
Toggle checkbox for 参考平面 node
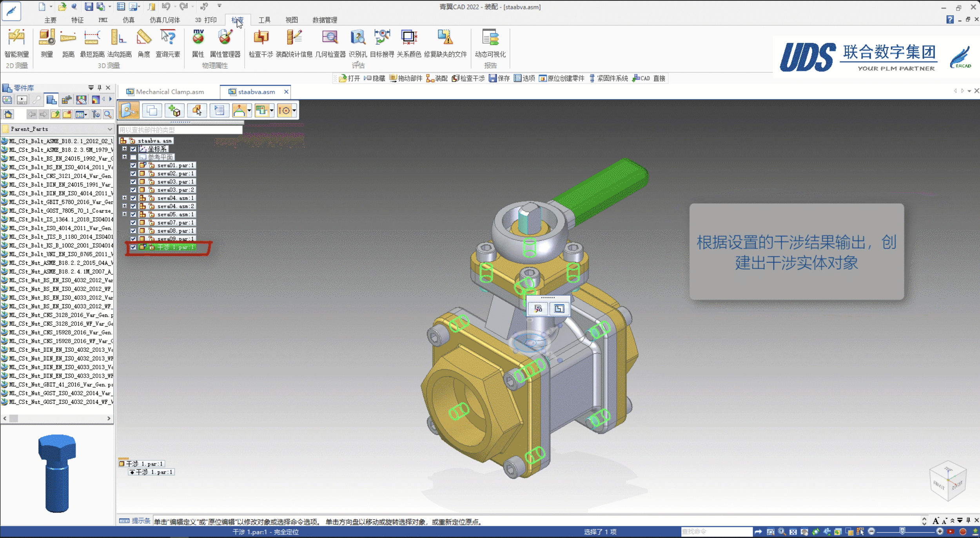[x=133, y=157]
